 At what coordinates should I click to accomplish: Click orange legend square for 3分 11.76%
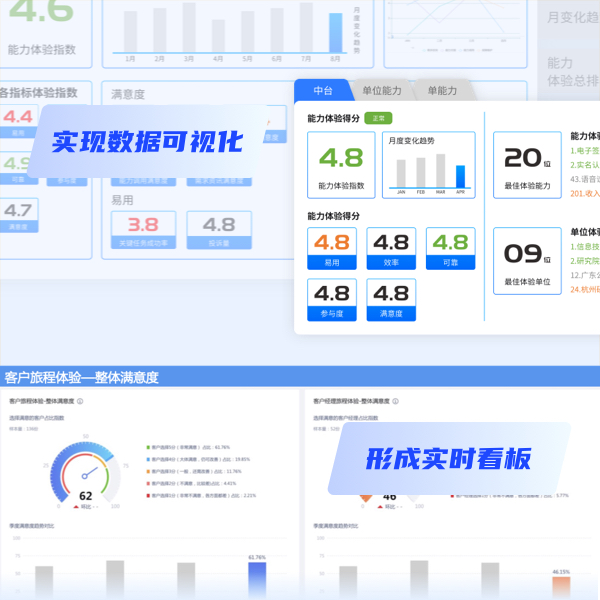pyautogui.click(x=148, y=471)
